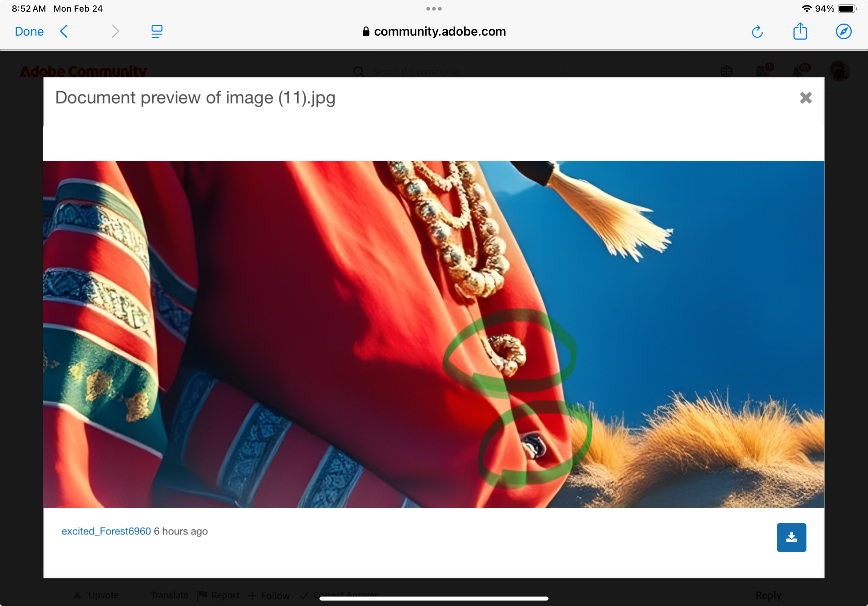Click the language globe icon
Image resolution: width=868 pixels, height=606 pixels.
coord(727,71)
